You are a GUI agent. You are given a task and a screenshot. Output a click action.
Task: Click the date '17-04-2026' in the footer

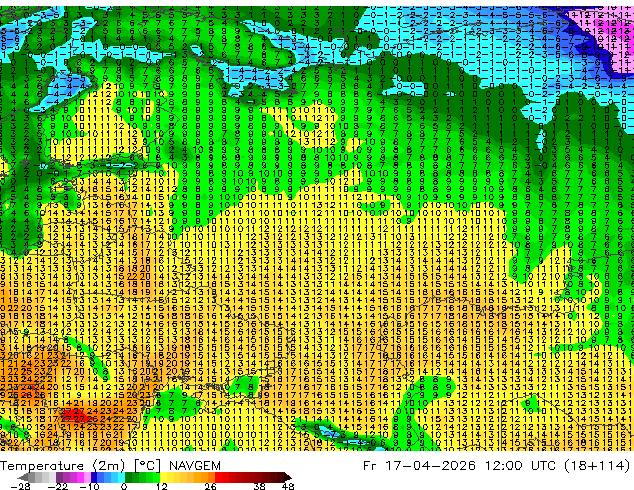click(431, 465)
